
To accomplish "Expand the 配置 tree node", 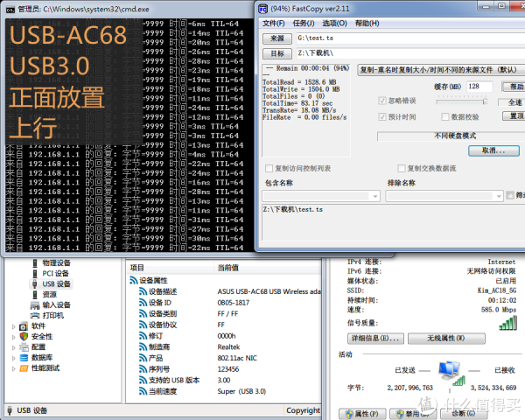I will (x=14, y=347).
